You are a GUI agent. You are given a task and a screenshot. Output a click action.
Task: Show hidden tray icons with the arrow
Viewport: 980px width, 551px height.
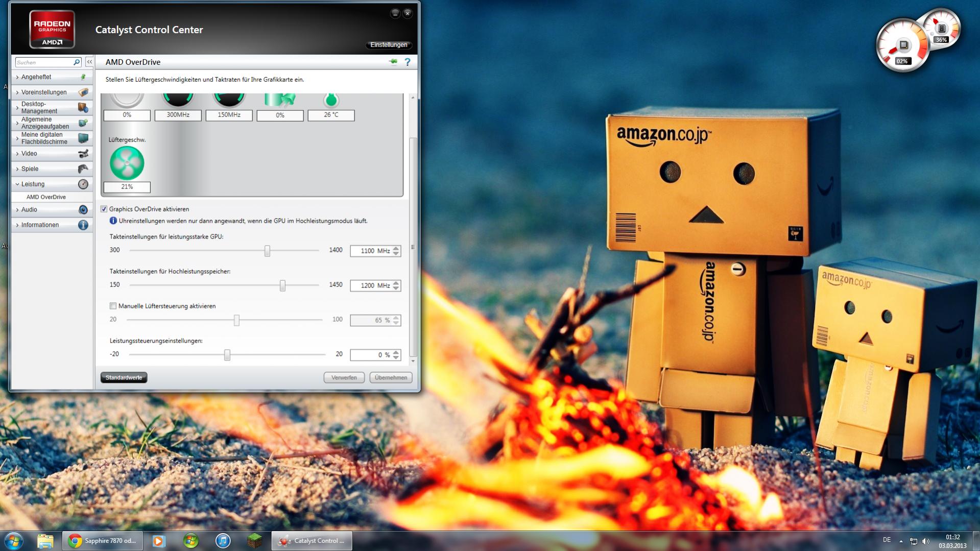click(x=901, y=541)
